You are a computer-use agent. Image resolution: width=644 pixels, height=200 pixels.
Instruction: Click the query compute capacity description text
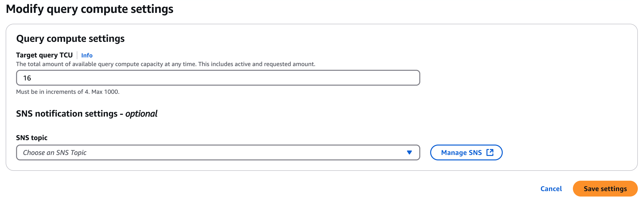(165, 64)
